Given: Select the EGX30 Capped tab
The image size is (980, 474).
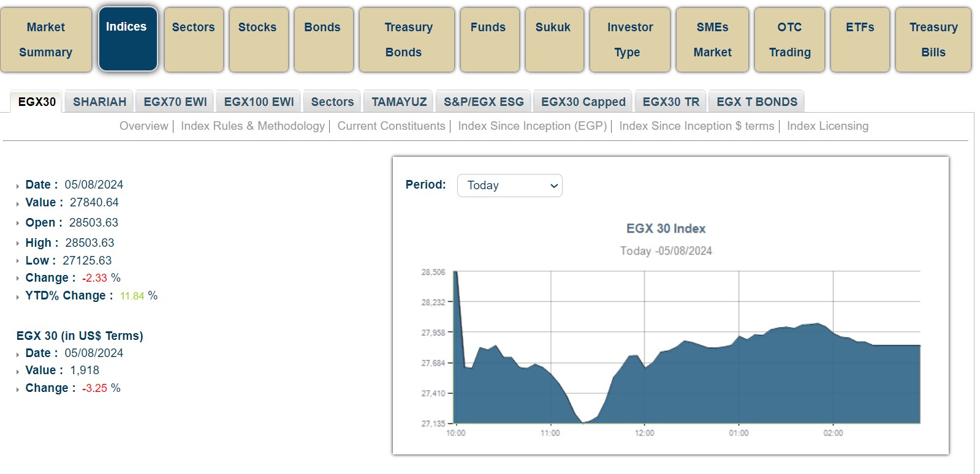Looking at the screenshot, I should pos(583,102).
